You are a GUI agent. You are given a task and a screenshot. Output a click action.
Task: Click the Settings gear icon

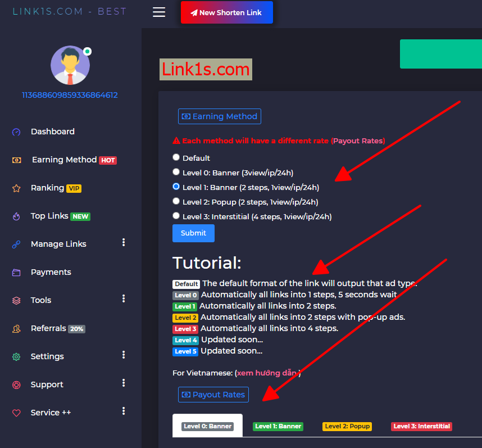coord(16,357)
